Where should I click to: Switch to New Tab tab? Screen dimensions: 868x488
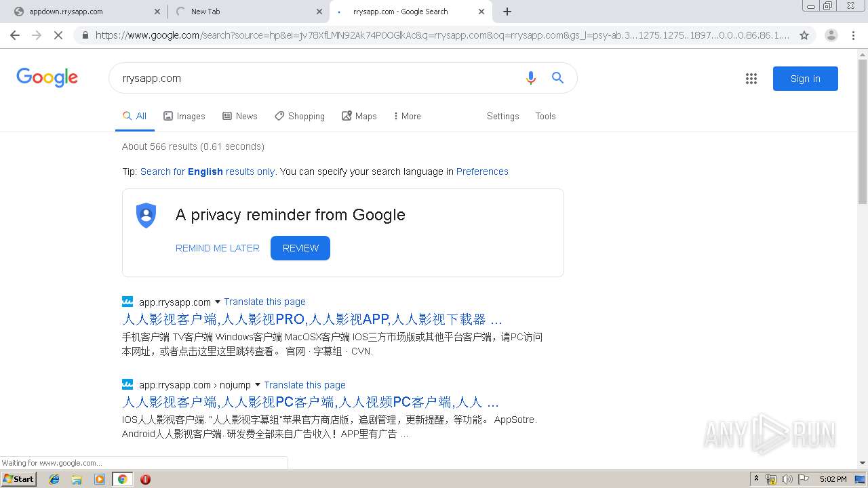tap(247, 12)
